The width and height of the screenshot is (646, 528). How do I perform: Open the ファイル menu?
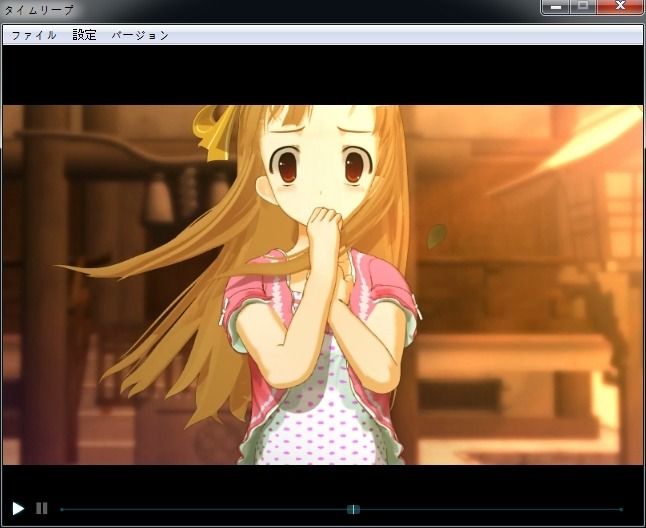(34, 35)
